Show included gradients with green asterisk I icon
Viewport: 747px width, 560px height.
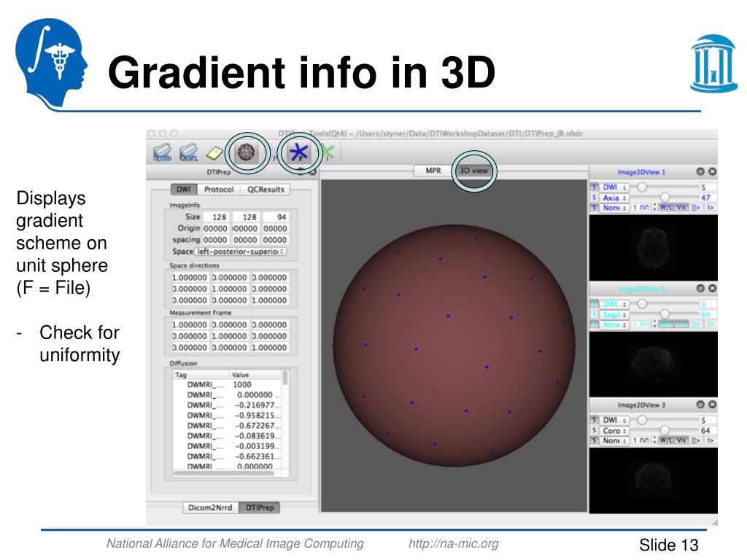pyautogui.click(x=328, y=152)
